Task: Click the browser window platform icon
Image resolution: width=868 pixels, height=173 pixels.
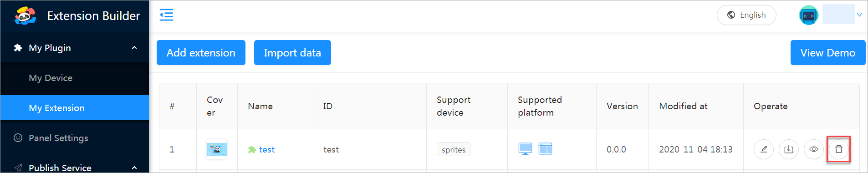Action: [x=545, y=149]
